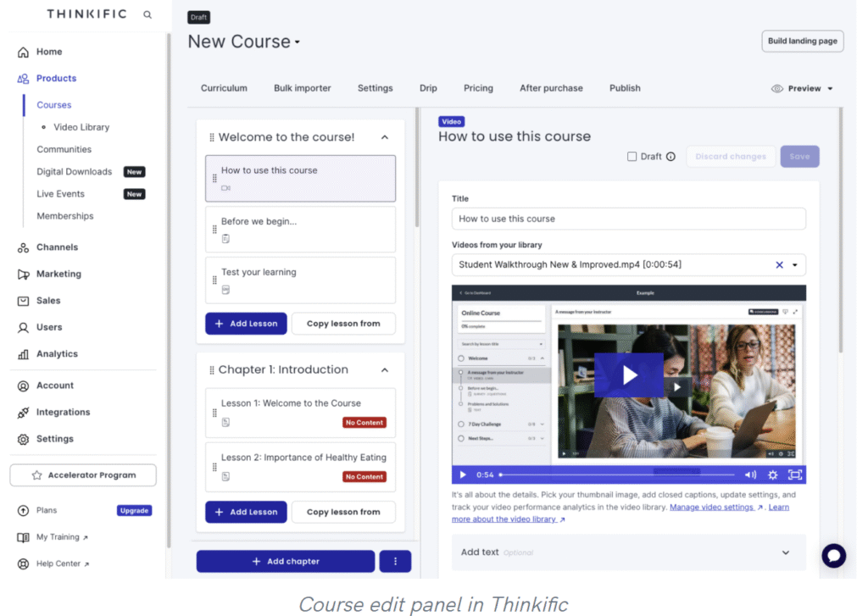Screen dimensions: 868x616
Task: Switch to the Curriculum tab
Action: 224,88
